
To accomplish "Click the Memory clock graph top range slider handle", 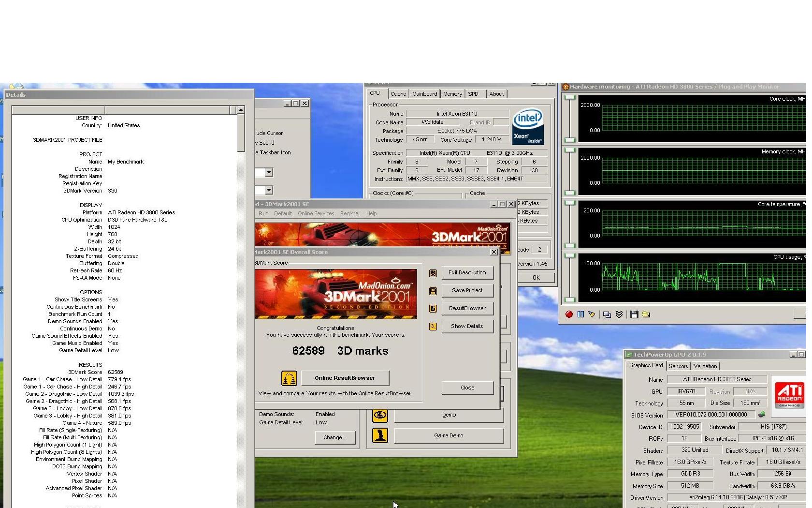I will (570, 150).
